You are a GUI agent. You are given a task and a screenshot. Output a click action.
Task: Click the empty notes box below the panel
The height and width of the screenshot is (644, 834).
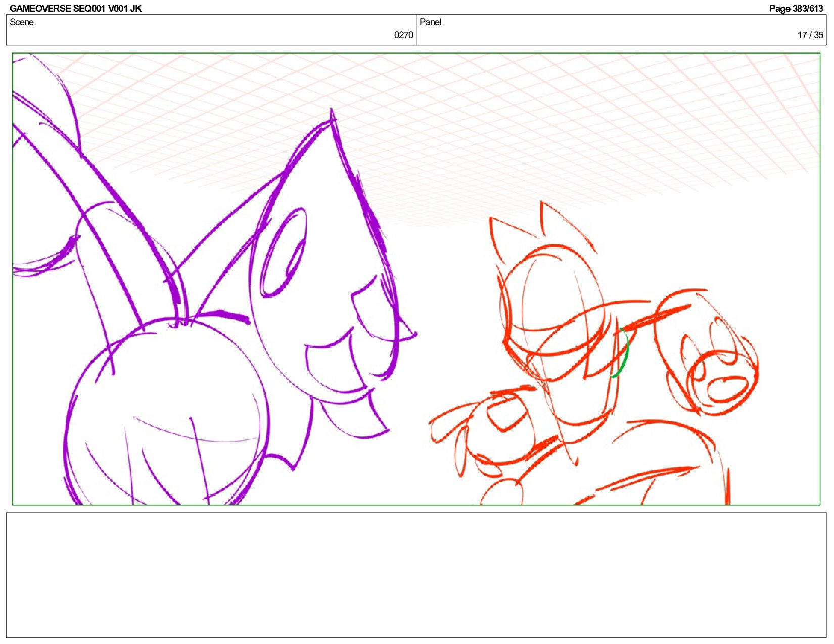(x=416, y=575)
